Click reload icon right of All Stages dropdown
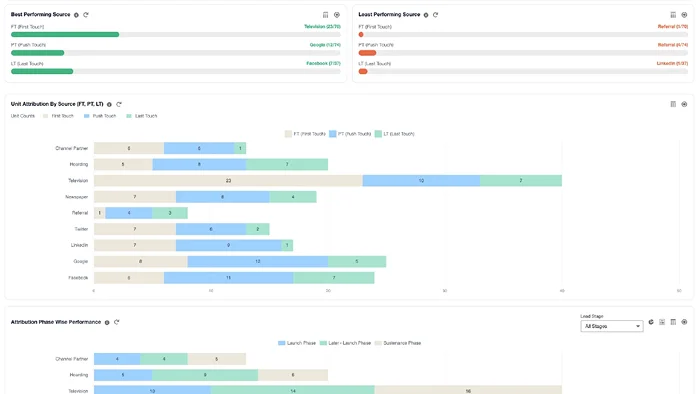This screenshot has width=699, height=394. click(651, 322)
